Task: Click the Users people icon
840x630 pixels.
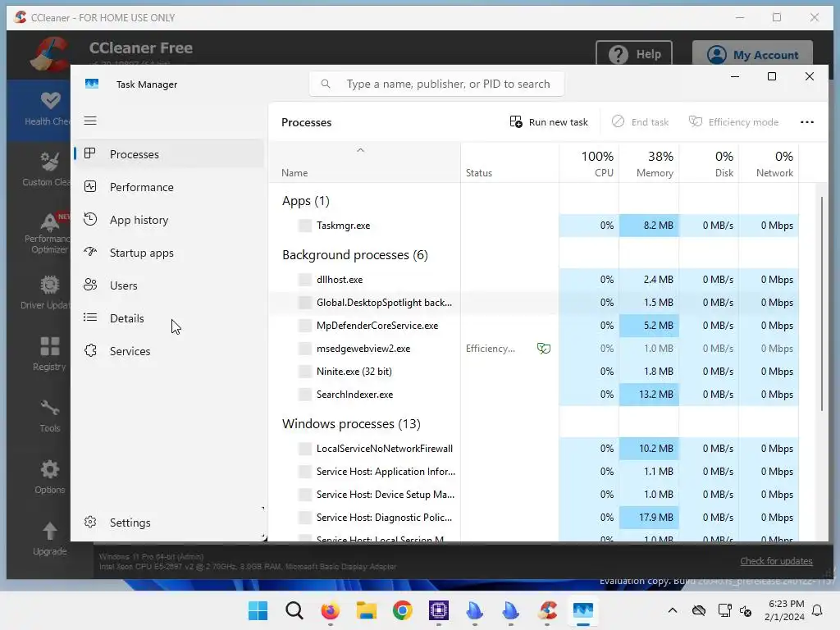Action: pyautogui.click(x=90, y=285)
